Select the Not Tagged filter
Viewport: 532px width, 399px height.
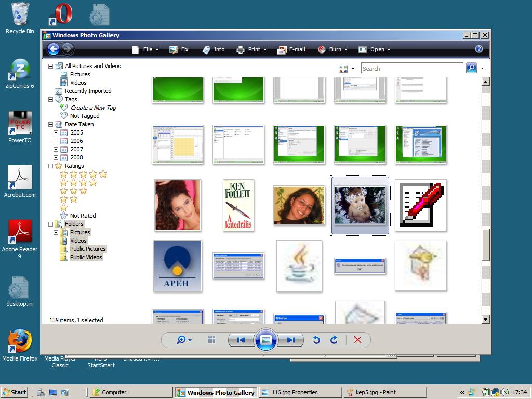tap(85, 116)
